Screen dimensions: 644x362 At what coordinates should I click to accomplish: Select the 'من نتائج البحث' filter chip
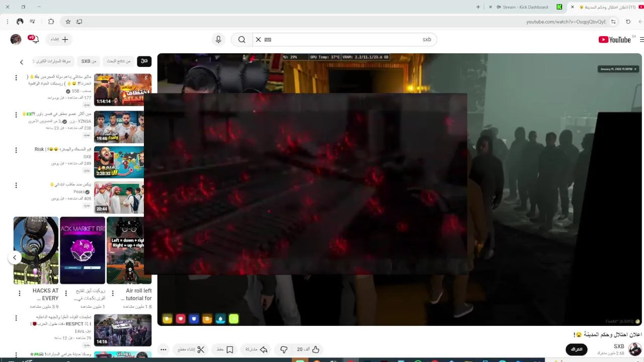pos(118,61)
